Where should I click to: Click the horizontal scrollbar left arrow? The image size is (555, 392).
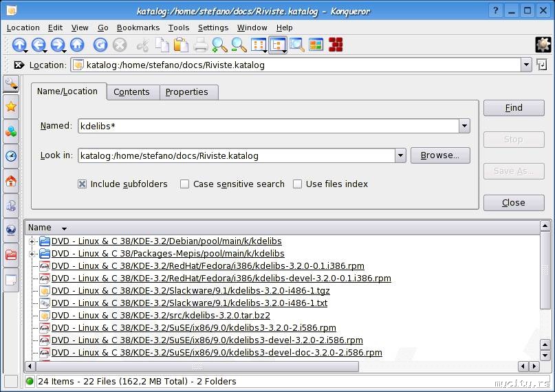click(x=30, y=366)
